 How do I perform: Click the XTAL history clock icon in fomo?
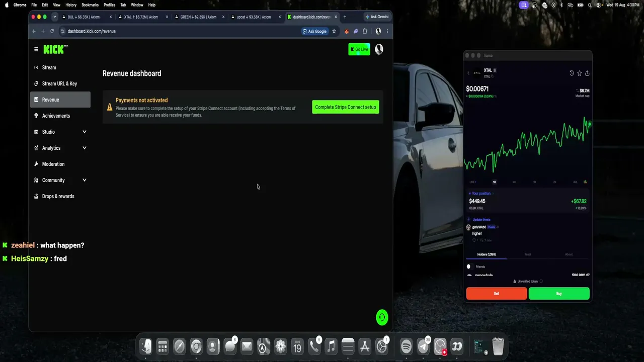point(572,73)
